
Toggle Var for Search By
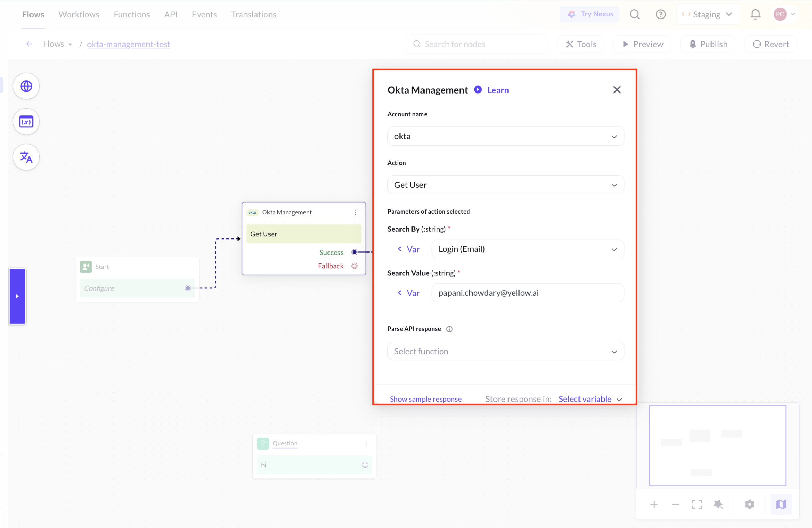[408, 249]
